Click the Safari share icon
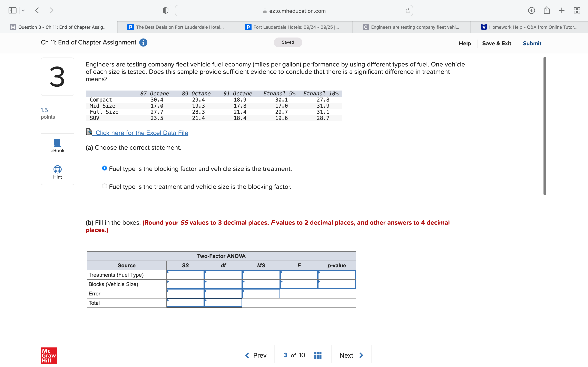This screenshot has height=367, width=588. pos(547,10)
